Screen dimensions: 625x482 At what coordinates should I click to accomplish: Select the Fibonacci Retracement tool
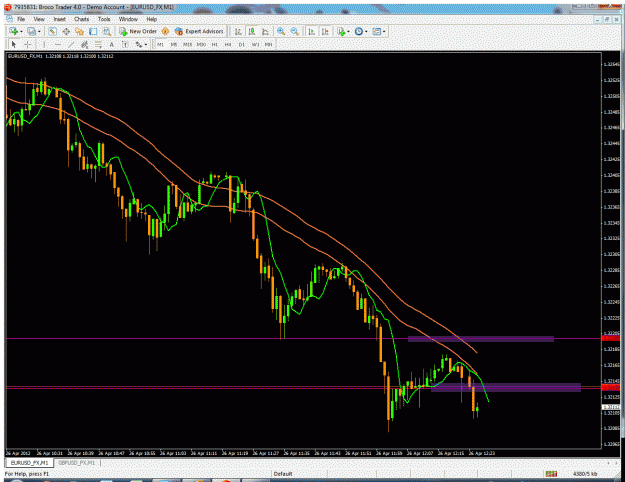click(x=98, y=44)
